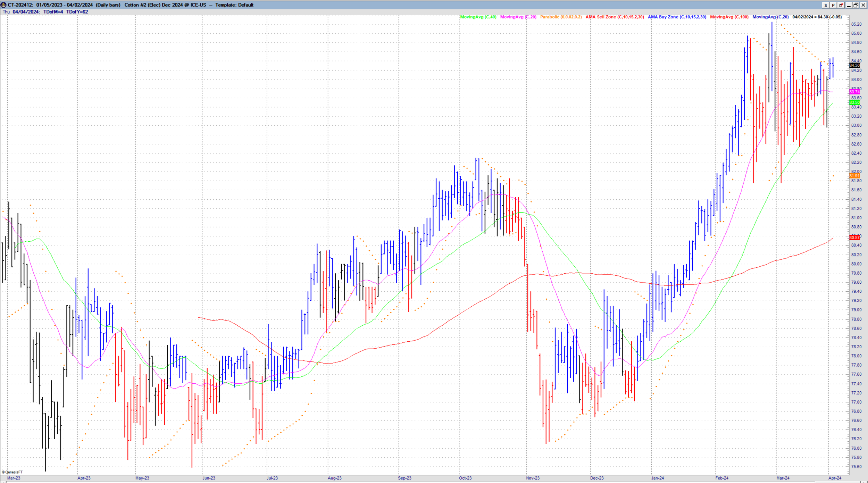The image size is (868, 483).
Task: Select the red MovingAvg (C,100) indicator label
Action: (x=729, y=17)
